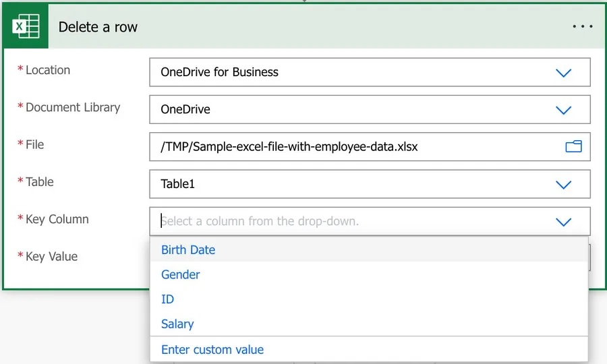Choose Gender as the key column
Image resolution: width=607 pixels, height=364 pixels.
[181, 275]
